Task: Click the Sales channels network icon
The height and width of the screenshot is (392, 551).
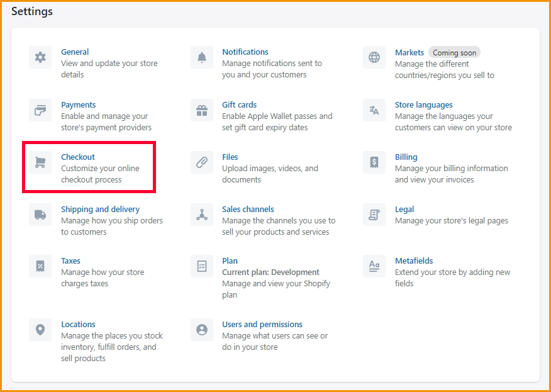Action: point(202,215)
